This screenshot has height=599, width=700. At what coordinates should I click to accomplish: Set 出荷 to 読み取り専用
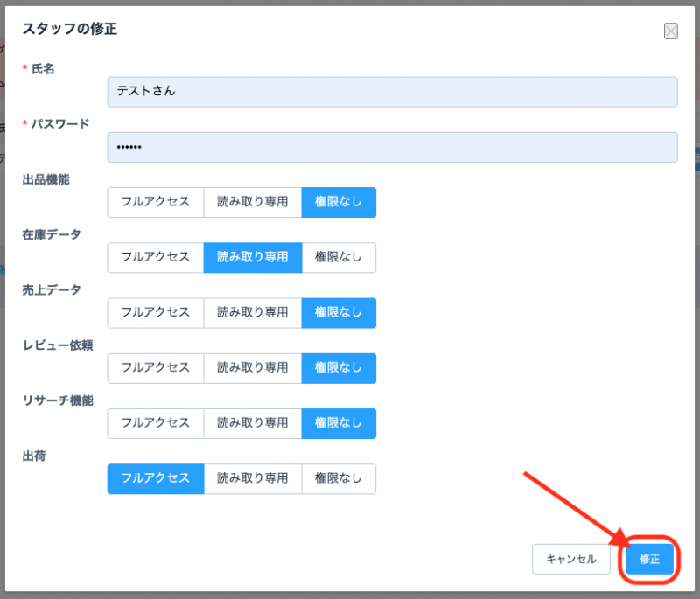(x=253, y=479)
